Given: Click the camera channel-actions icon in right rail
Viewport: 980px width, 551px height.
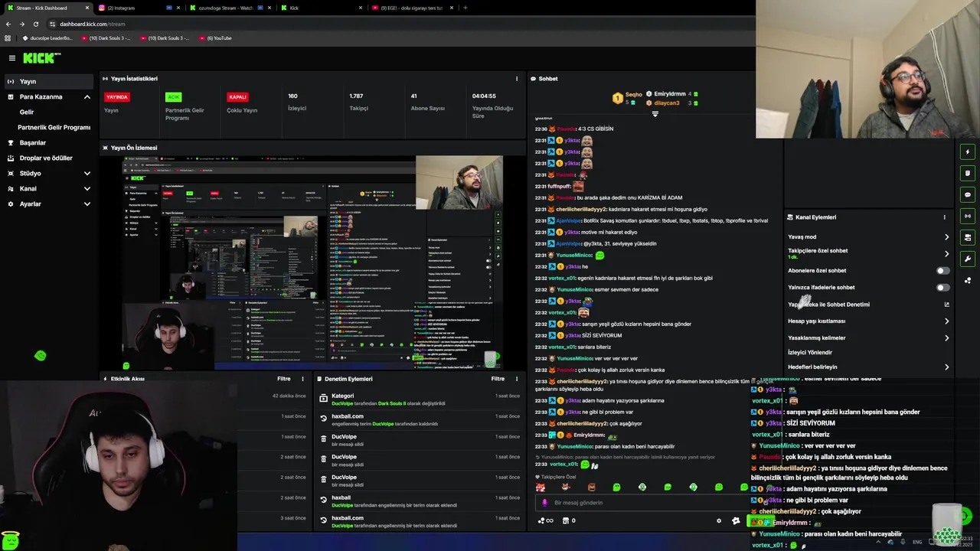Looking at the screenshot, I should click(x=968, y=237).
